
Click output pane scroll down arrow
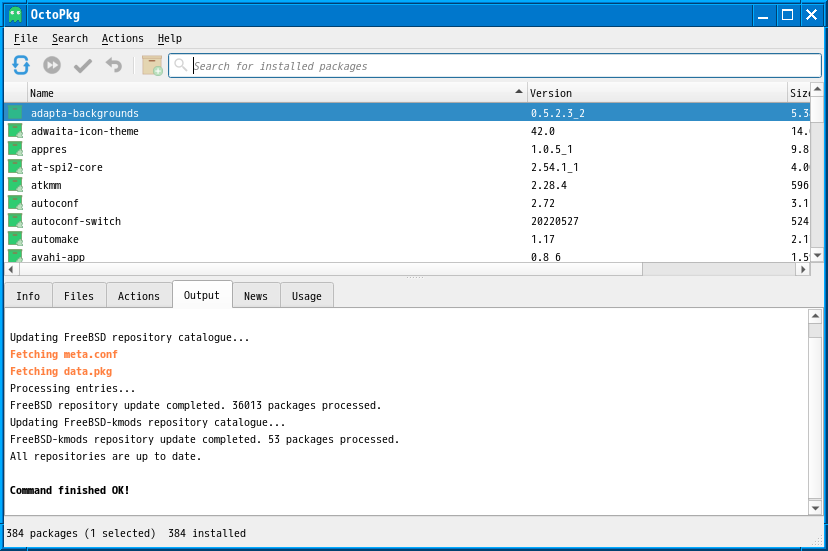pyautogui.click(x=815, y=508)
